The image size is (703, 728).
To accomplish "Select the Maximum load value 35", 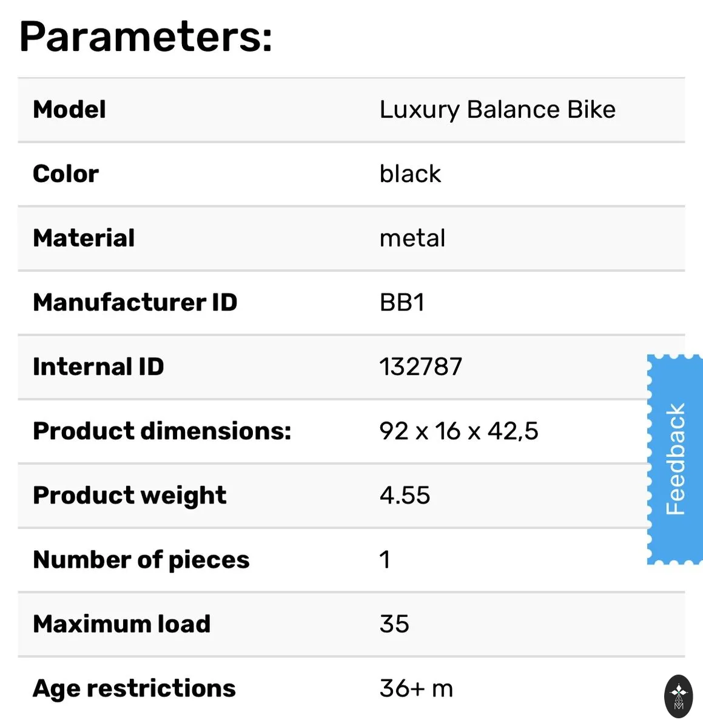I will click(x=394, y=624).
